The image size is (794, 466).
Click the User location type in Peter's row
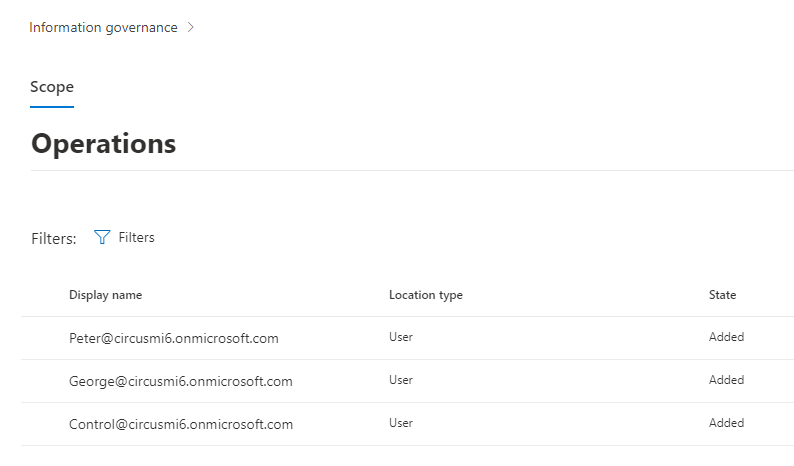400,337
